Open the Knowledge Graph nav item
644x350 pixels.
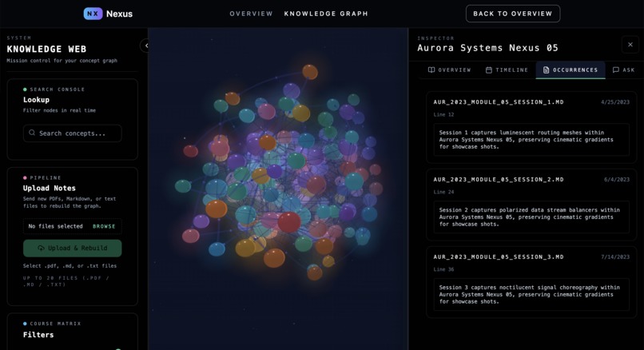[x=326, y=14]
